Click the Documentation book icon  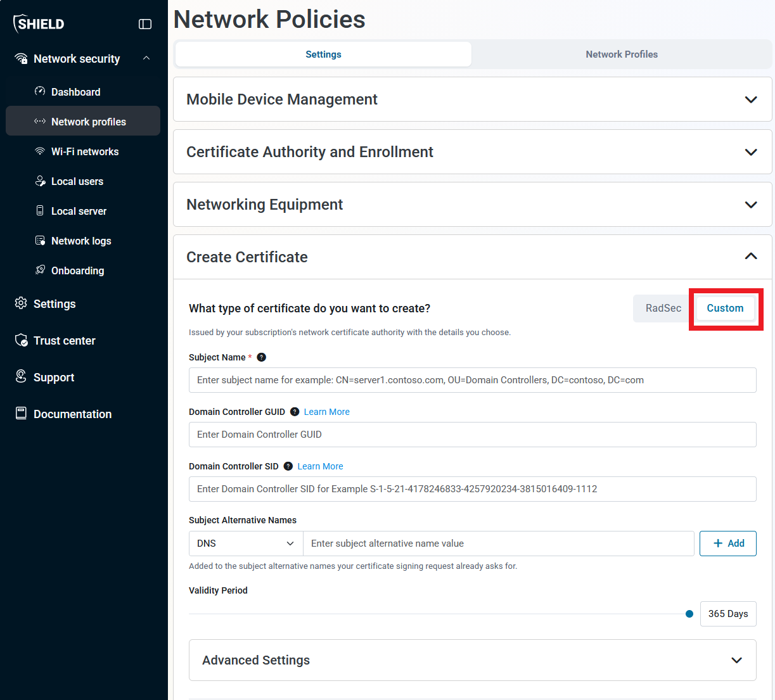pyautogui.click(x=21, y=413)
